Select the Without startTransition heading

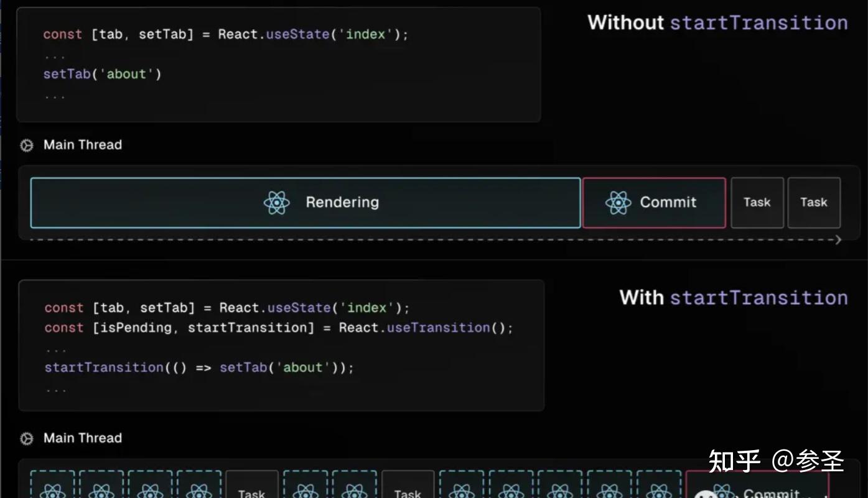pos(717,22)
